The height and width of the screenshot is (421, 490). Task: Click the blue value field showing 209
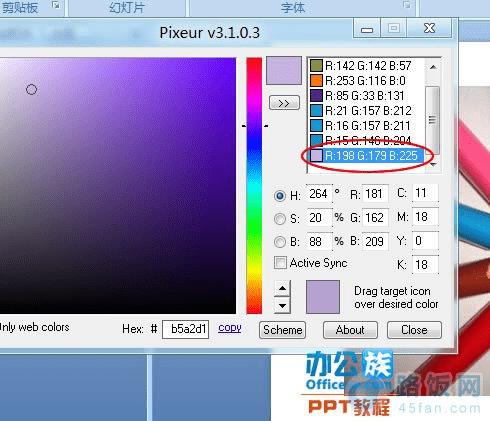tap(375, 241)
